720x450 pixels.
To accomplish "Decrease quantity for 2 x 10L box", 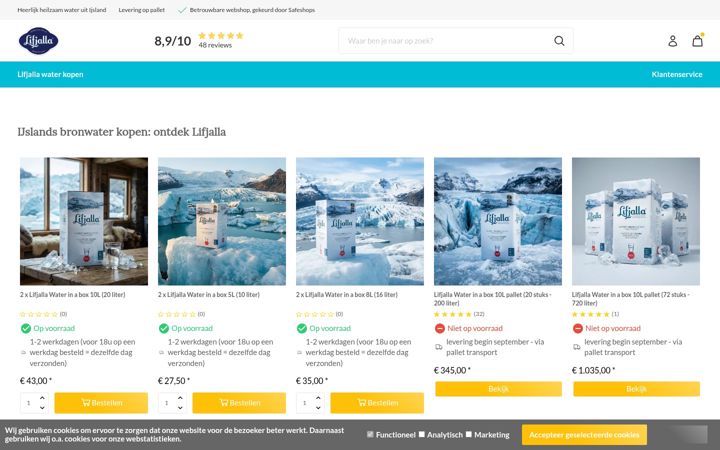I will pyautogui.click(x=42, y=408).
